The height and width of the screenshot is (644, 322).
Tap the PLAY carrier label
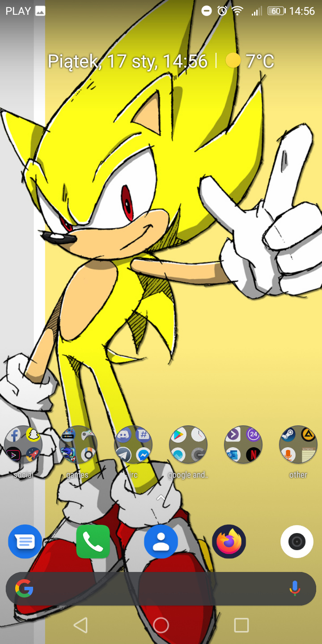click(18, 11)
